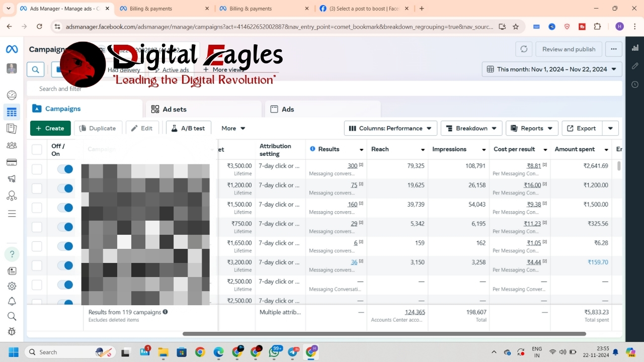Open Billing card icon in left sidebar
644x362 pixels.
12,162
